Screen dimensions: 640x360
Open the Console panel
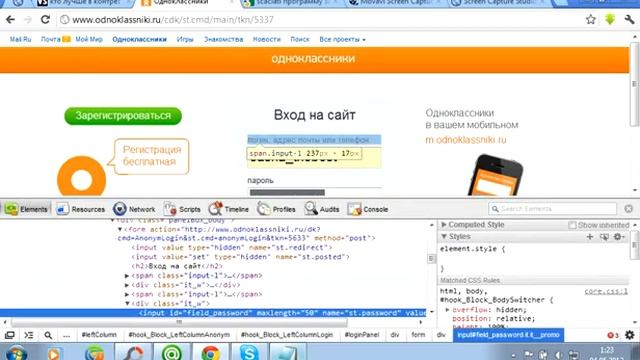pos(368,209)
